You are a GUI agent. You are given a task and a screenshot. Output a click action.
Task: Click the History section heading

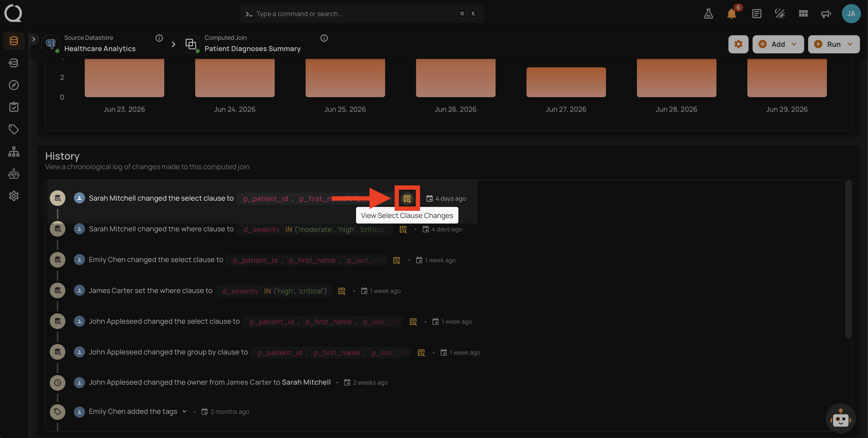pos(62,156)
